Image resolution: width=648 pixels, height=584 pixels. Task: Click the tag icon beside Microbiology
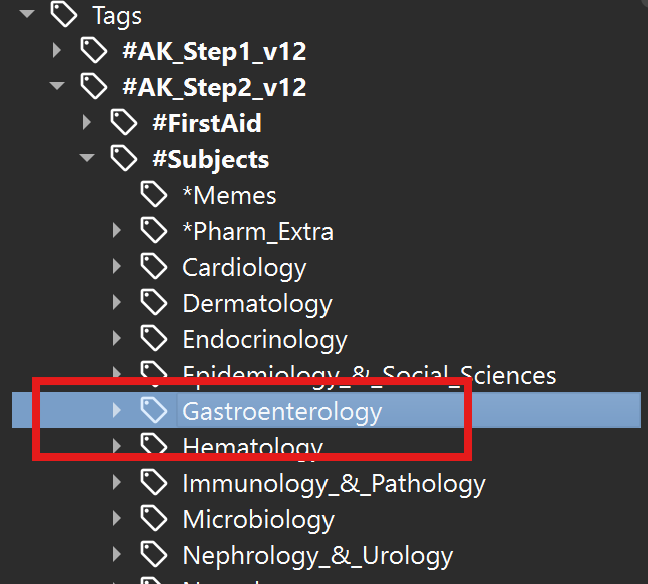(x=153, y=519)
